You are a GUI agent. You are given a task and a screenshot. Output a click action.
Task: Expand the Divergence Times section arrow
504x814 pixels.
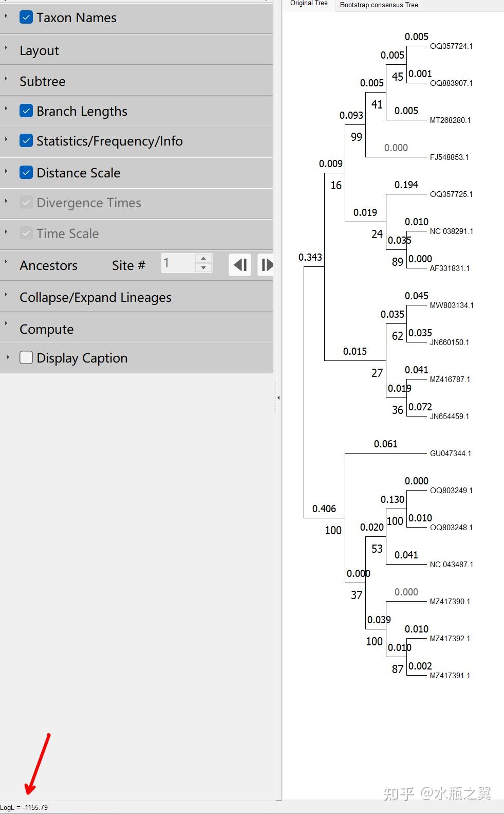coord(6,201)
